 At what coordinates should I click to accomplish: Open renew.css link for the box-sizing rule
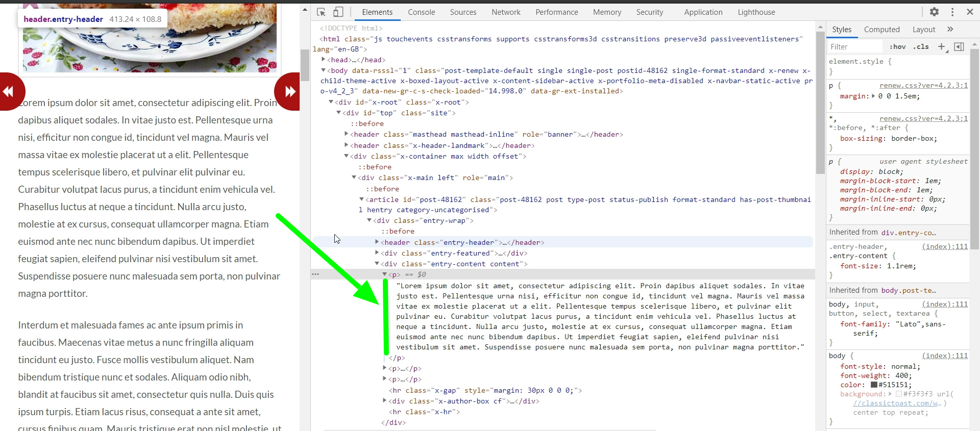coord(923,118)
